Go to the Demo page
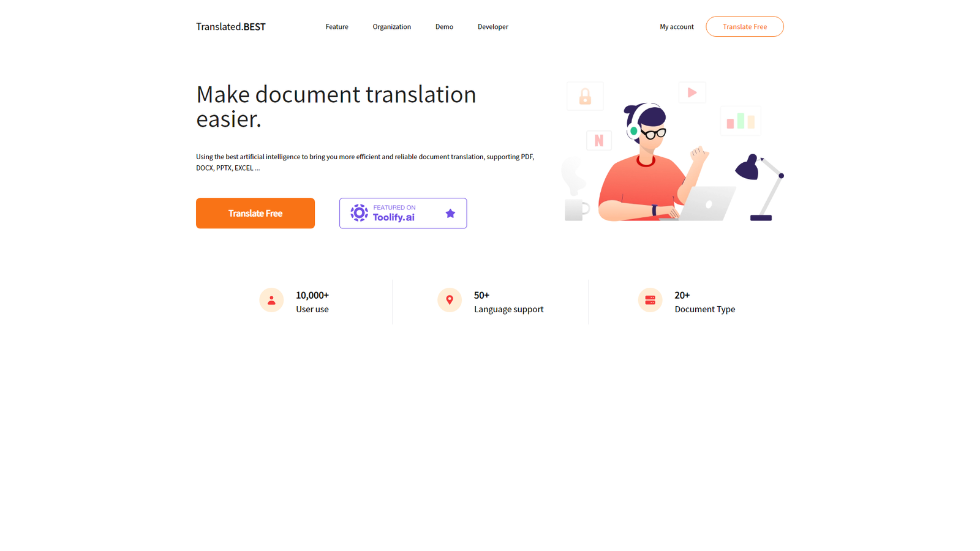Image resolution: width=980 pixels, height=551 pixels. 444,26
